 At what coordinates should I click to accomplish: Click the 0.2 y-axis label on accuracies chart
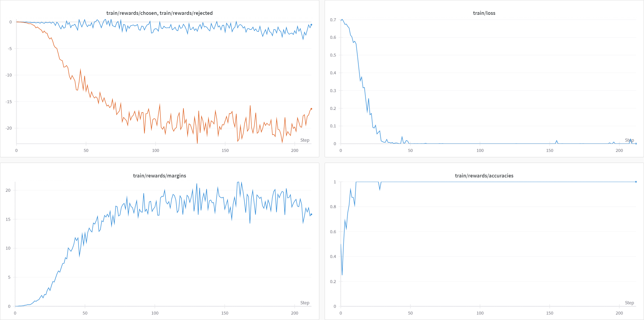333,281
